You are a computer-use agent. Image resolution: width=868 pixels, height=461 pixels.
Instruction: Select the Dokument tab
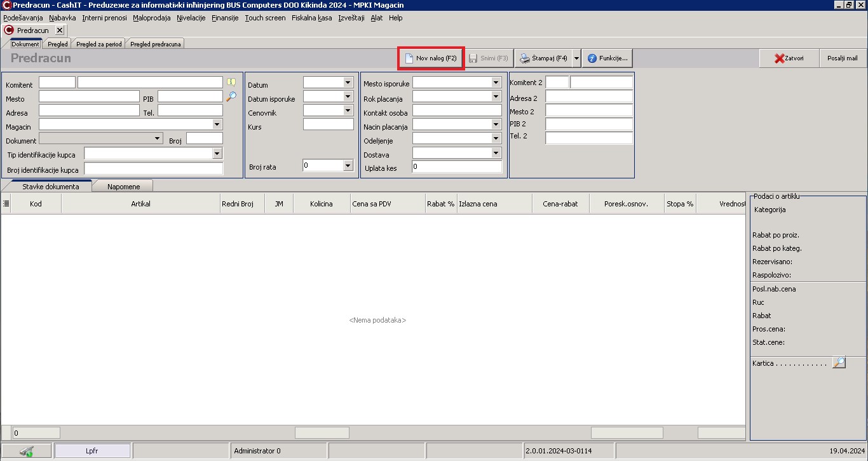25,44
